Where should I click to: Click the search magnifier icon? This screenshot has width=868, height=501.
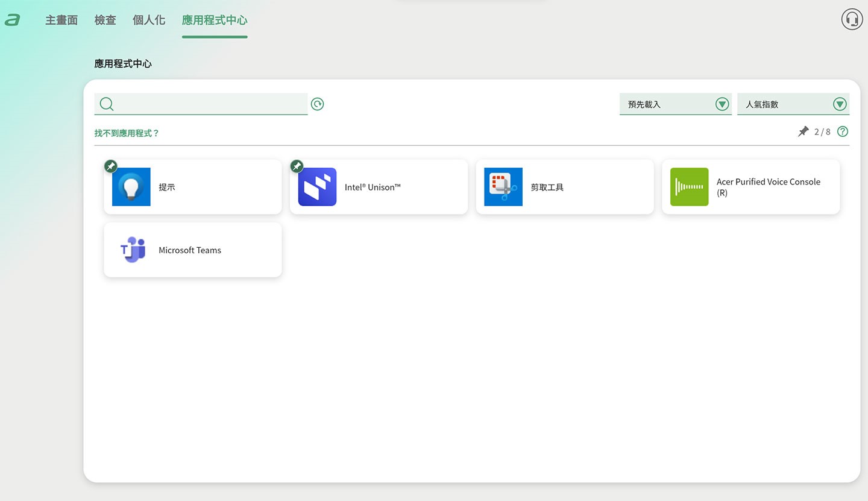point(107,104)
